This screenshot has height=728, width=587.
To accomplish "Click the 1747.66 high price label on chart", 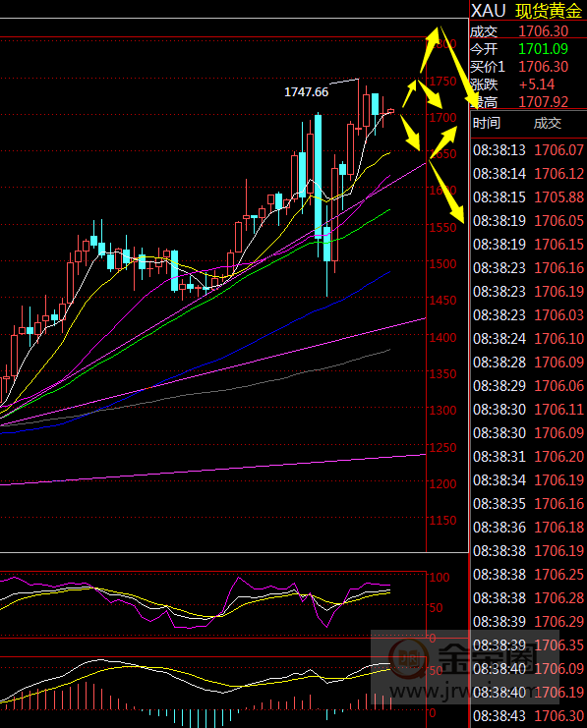I will click(x=306, y=92).
